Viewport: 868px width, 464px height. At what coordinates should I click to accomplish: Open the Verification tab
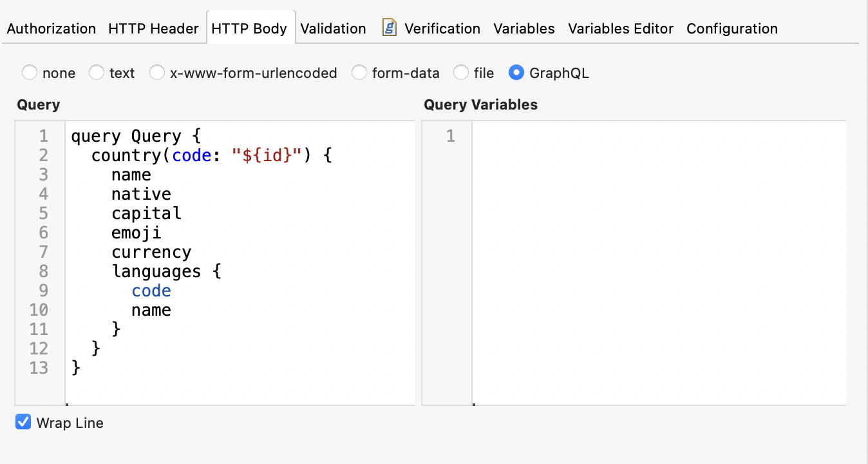(x=442, y=28)
